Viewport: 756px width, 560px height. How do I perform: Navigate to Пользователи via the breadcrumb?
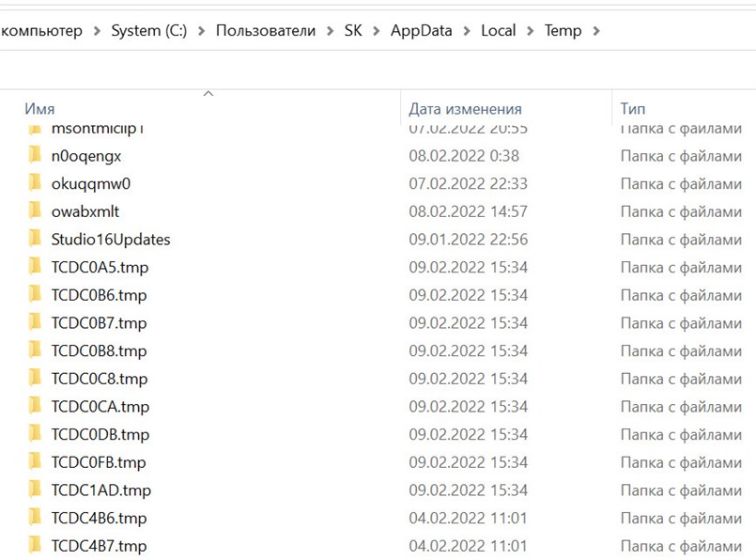click(264, 30)
